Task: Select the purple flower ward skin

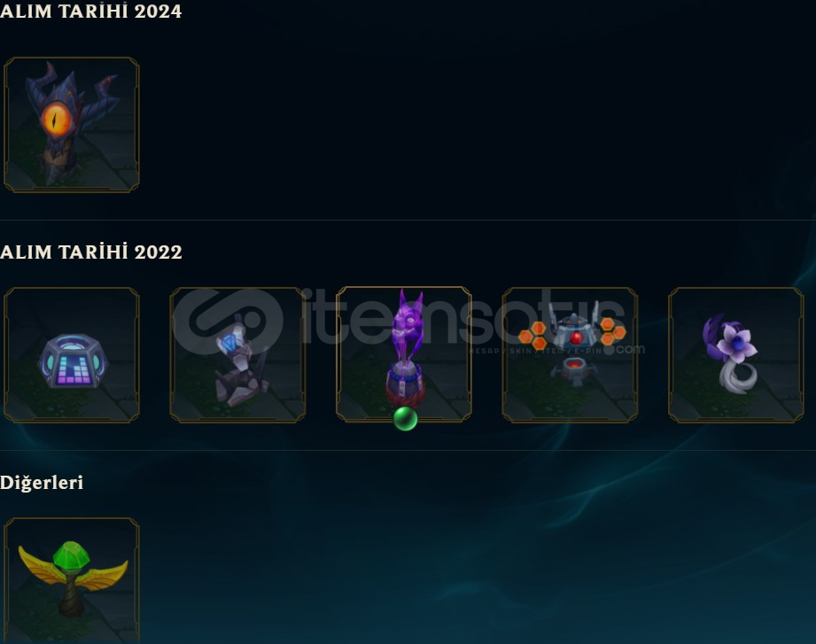Action: (x=736, y=354)
